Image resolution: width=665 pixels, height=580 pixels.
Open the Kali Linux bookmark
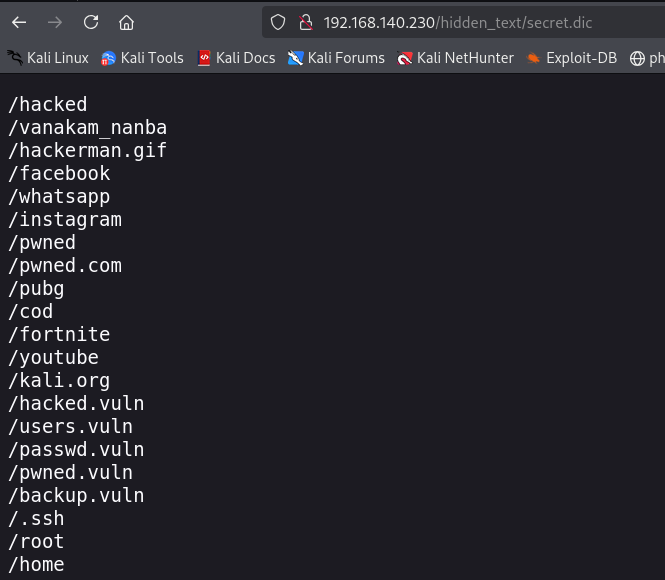tap(48, 58)
